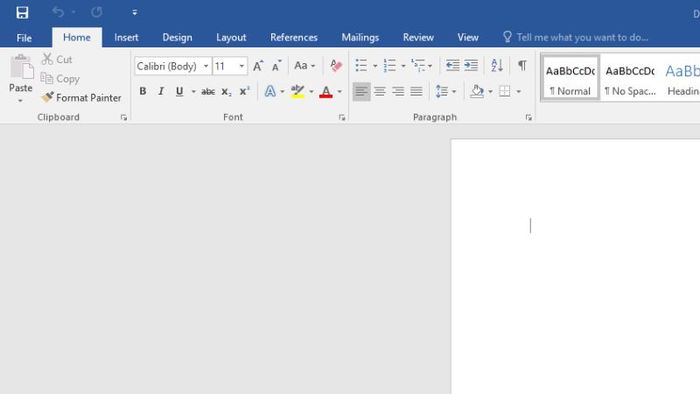Activate the Format Painter
Image resolution: width=700 pixels, height=394 pixels.
point(81,98)
